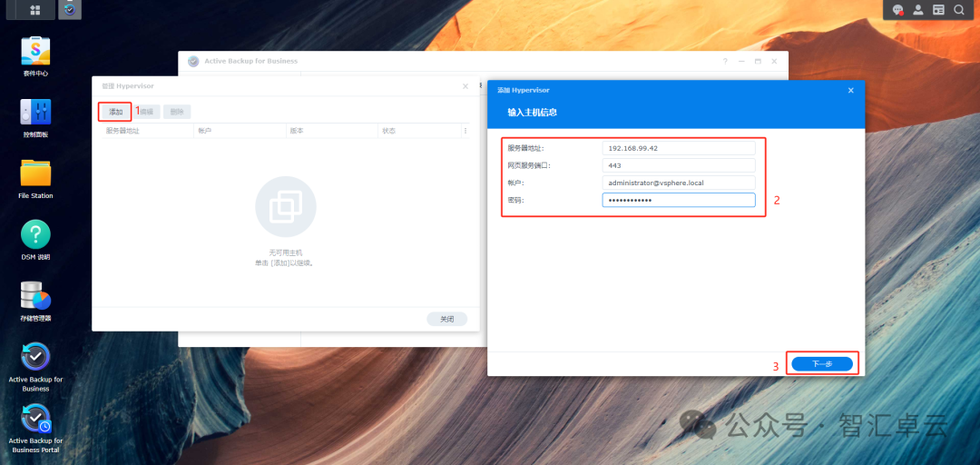Viewport: 980px width, 465px height.
Task: Focus server address field with 192.168.99.42
Action: (x=679, y=148)
